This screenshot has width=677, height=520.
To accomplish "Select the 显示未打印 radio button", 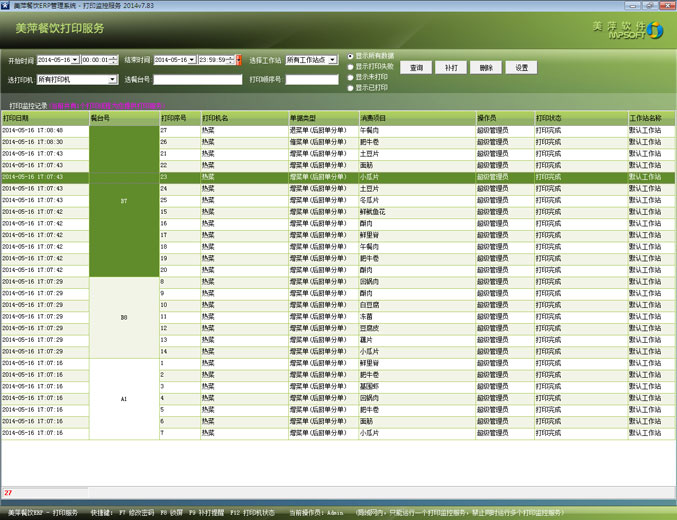I will 350,77.
